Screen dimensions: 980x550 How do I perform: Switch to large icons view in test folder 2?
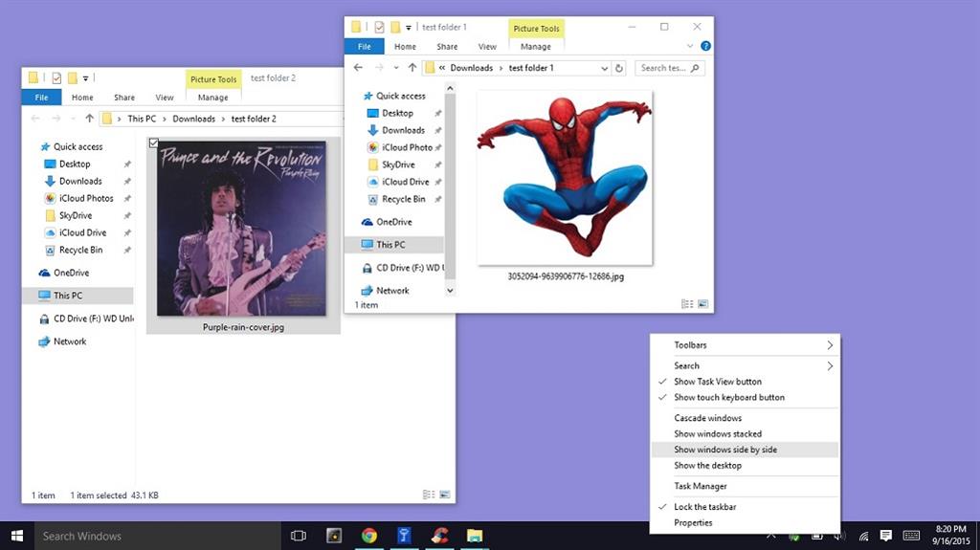click(x=445, y=495)
